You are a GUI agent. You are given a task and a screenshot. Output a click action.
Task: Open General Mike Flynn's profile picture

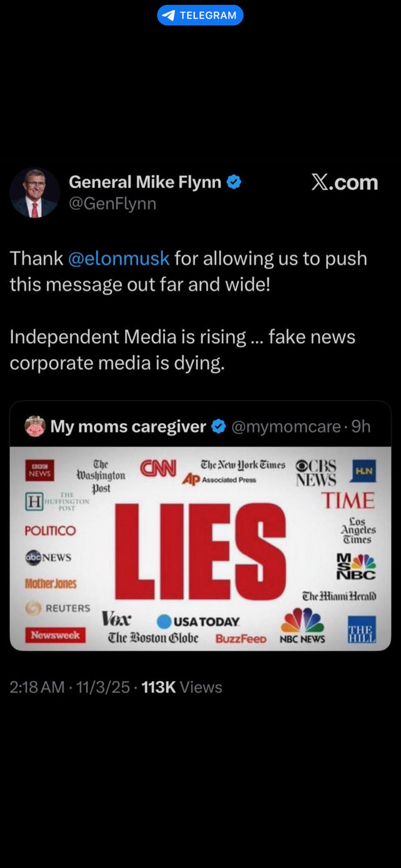tap(34, 192)
